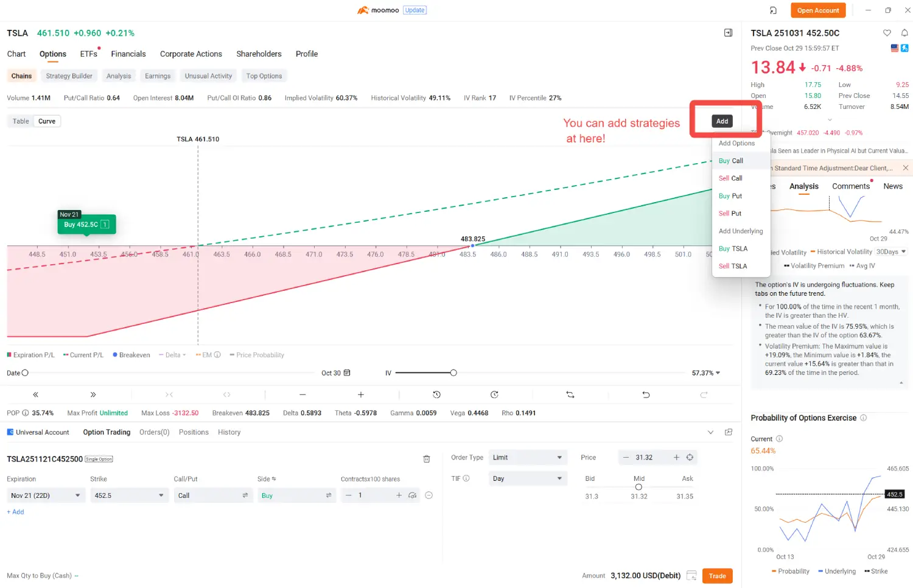The height and width of the screenshot is (588, 913).
Task: Switch to Table view
Action: click(21, 121)
